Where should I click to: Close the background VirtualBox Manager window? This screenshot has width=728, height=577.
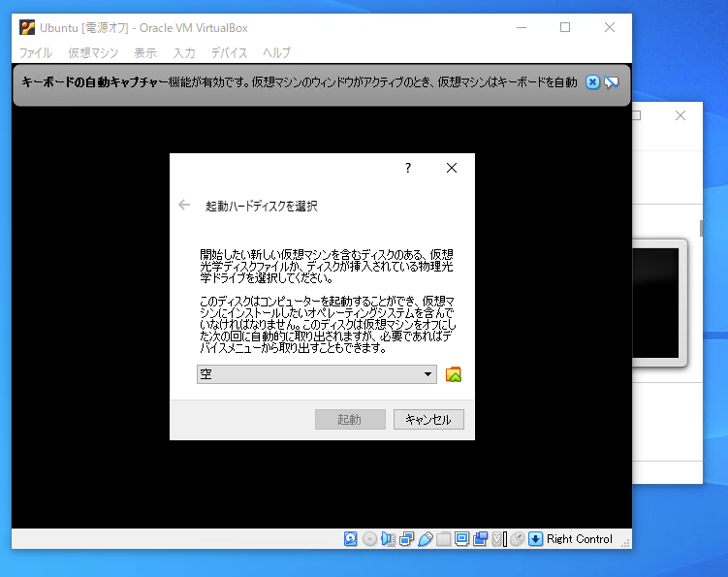tap(681, 115)
